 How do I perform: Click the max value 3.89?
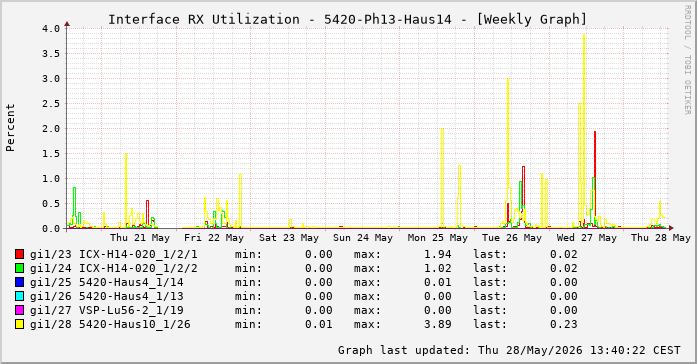pos(437,324)
